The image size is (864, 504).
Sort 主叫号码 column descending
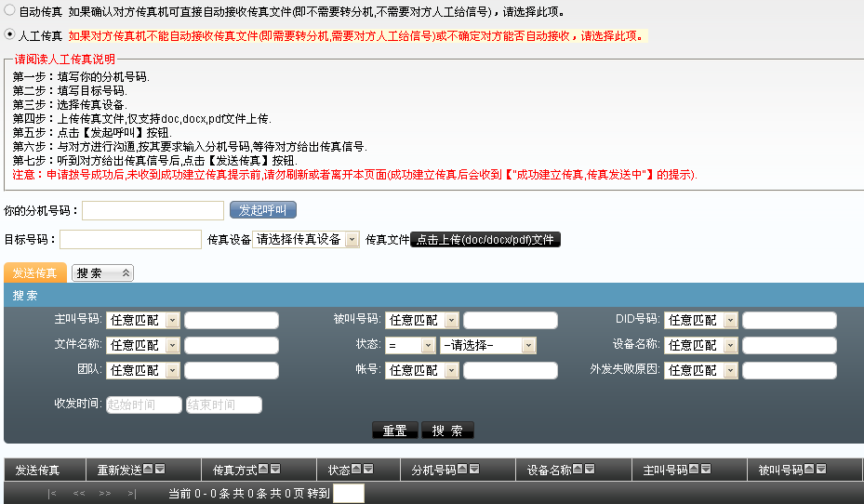(x=705, y=470)
